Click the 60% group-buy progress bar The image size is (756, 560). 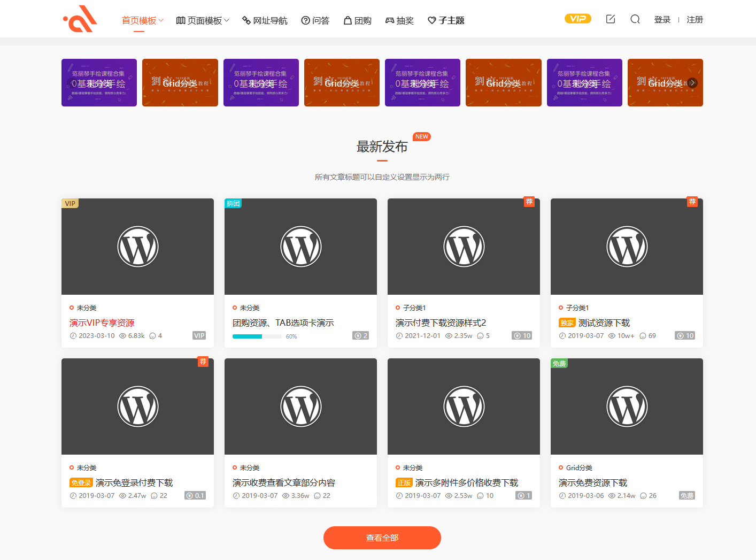pyautogui.click(x=257, y=336)
